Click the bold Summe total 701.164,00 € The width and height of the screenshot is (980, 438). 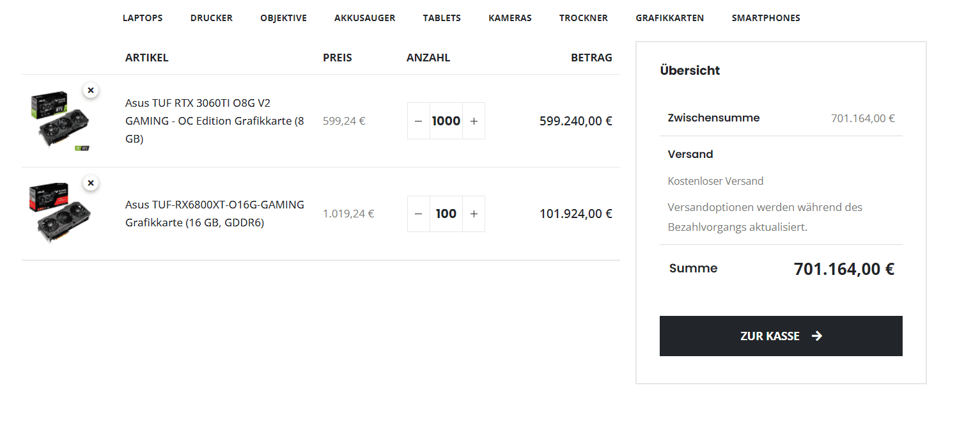844,269
